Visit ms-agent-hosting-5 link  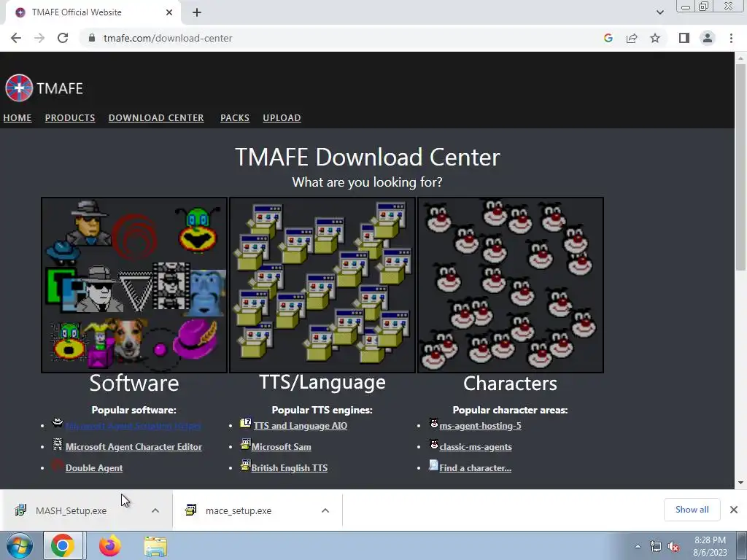480,426
